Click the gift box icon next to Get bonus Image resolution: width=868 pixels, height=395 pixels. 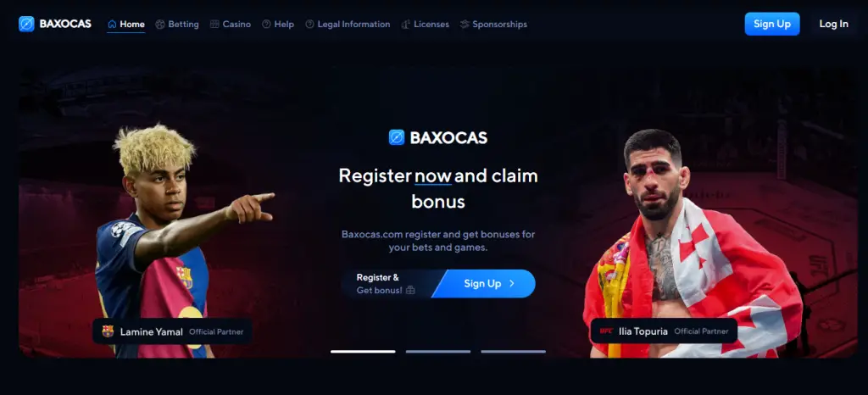410,290
